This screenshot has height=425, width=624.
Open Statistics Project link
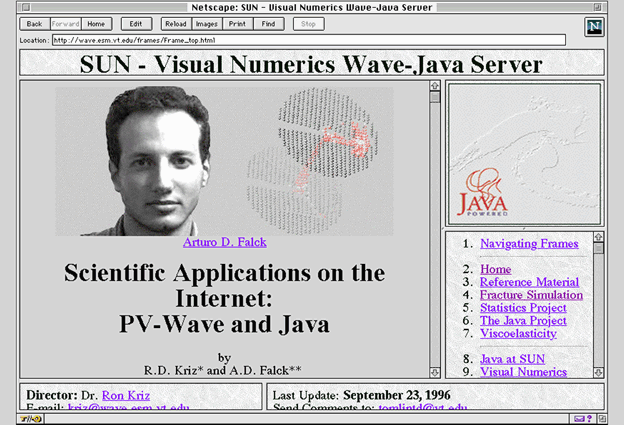tap(523, 308)
